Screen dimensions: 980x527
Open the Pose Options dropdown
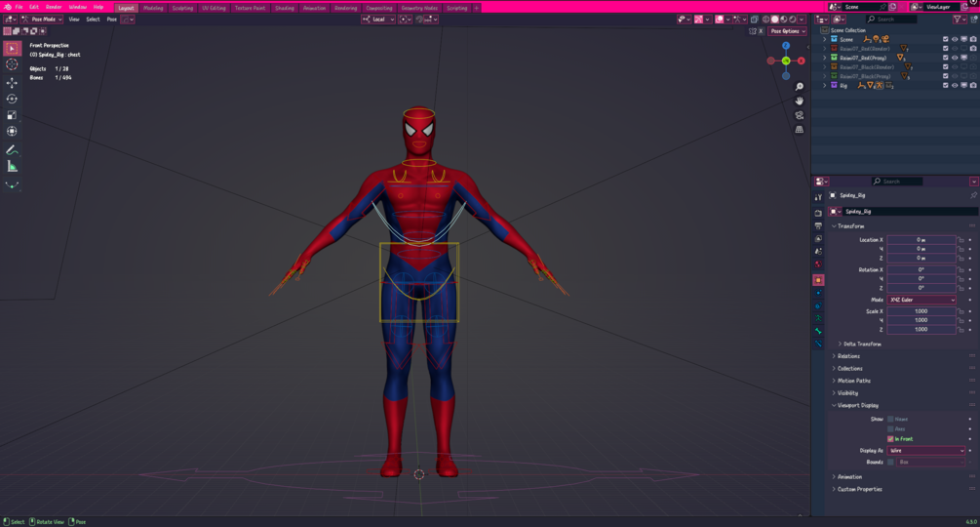[x=787, y=31]
